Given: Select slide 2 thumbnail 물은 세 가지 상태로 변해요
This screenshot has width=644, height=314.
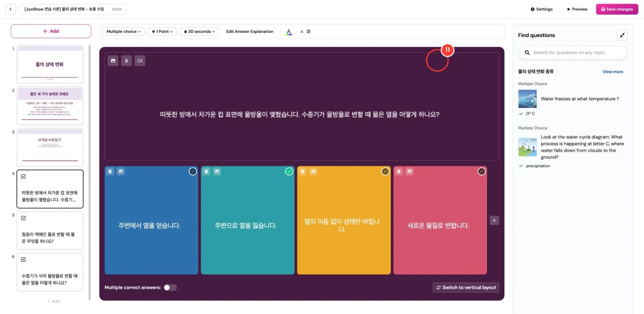Looking at the screenshot, I should 50,106.
